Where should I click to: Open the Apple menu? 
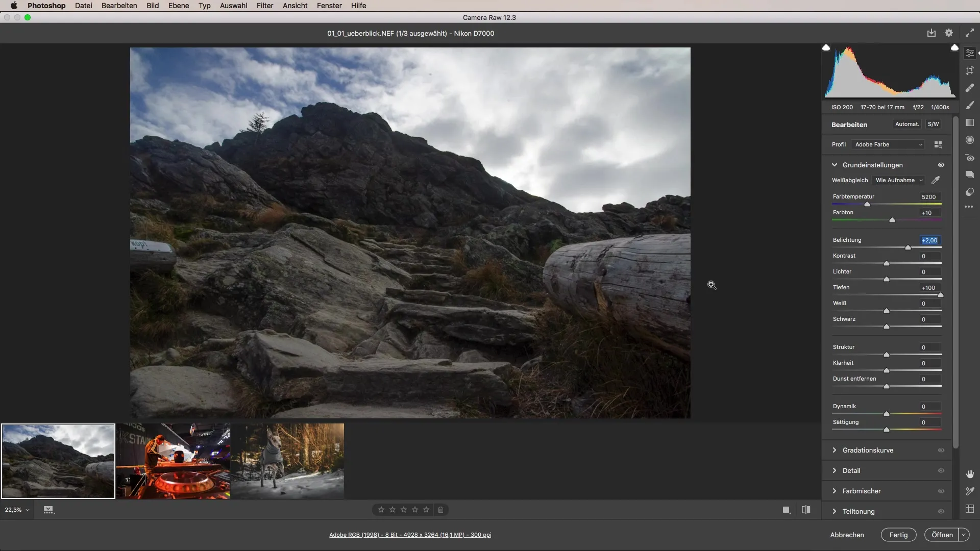14,6
